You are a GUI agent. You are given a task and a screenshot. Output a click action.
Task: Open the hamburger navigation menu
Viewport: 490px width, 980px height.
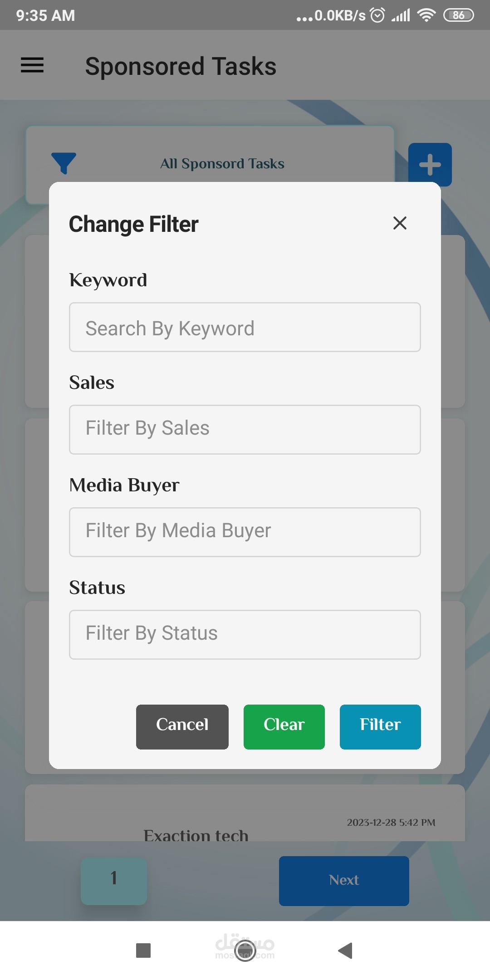pyautogui.click(x=32, y=65)
